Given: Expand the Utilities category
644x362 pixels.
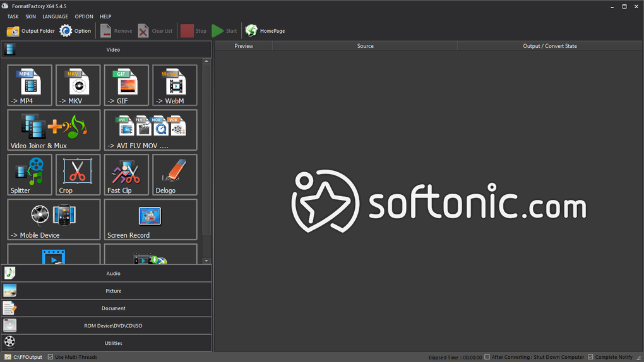Looking at the screenshot, I should [x=107, y=343].
